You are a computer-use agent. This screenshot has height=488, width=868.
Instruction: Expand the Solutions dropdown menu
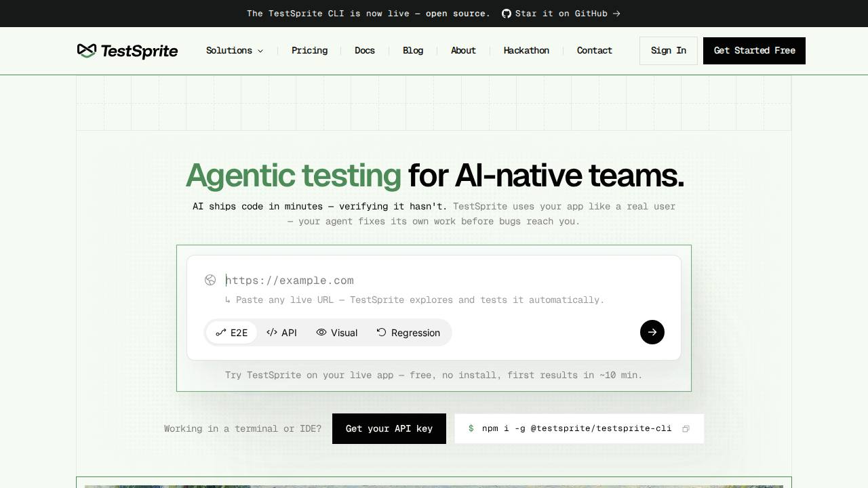(235, 50)
